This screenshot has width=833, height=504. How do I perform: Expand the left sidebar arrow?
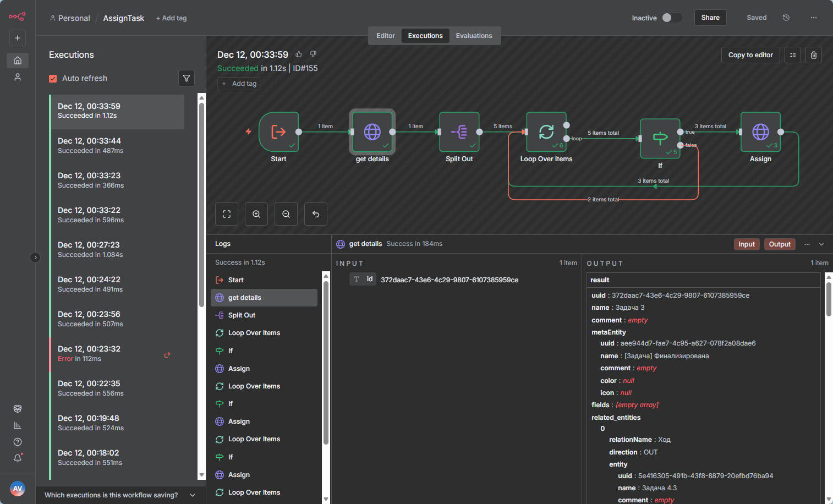35,258
